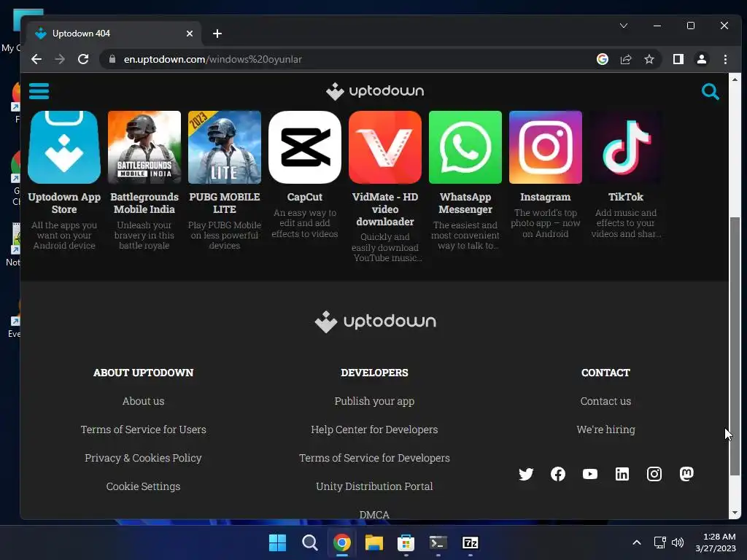Viewport: 747px width, 560px height.
Task: Open the taskbar clock and date
Action: (x=716, y=542)
